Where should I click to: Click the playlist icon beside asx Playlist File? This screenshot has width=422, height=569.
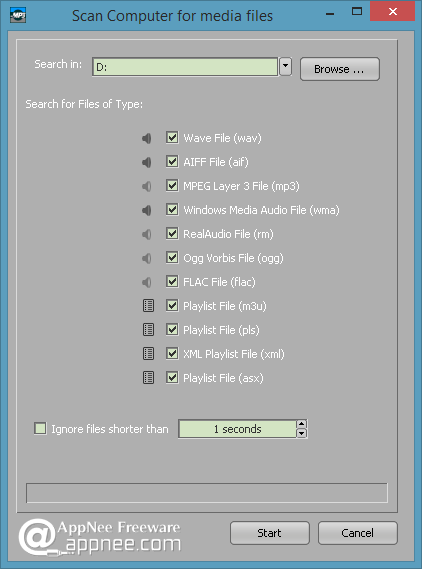[x=148, y=378]
